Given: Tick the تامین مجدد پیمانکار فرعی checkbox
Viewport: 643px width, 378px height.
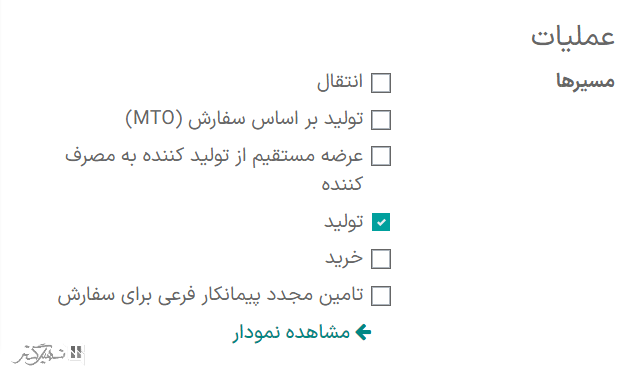Looking at the screenshot, I should [381, 296].
